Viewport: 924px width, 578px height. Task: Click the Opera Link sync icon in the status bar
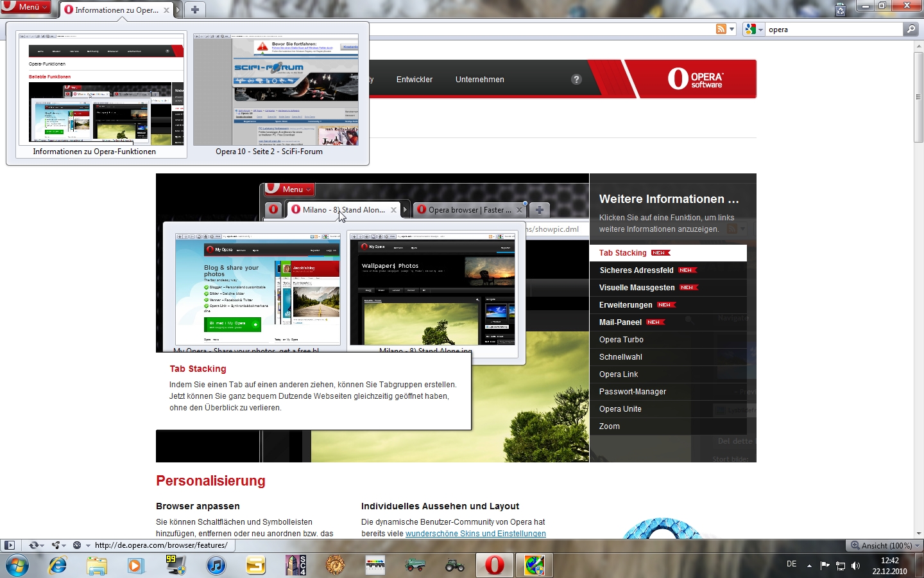33,545
